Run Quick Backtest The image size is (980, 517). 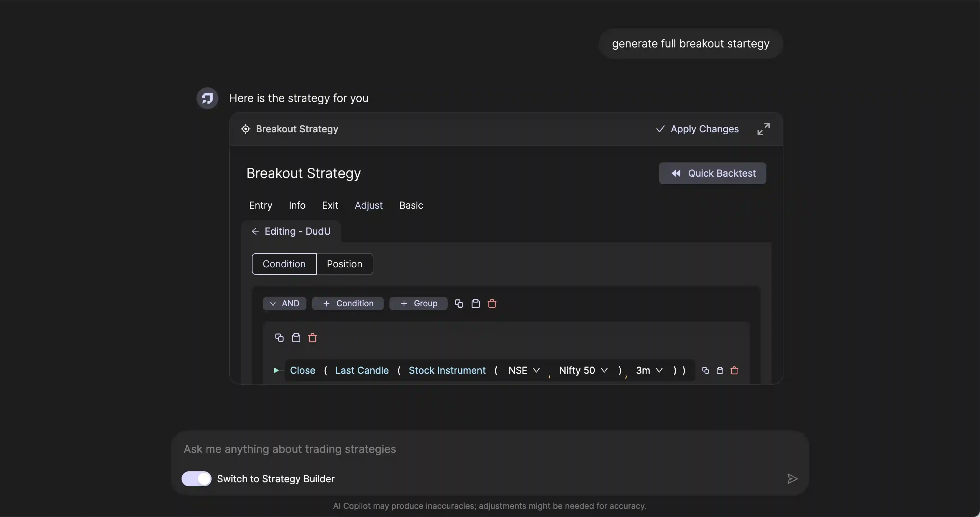(x=712, y=173)
